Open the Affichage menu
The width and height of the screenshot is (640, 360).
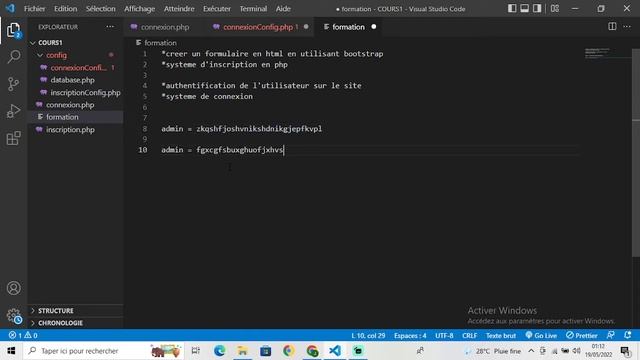tap(140, 9)
